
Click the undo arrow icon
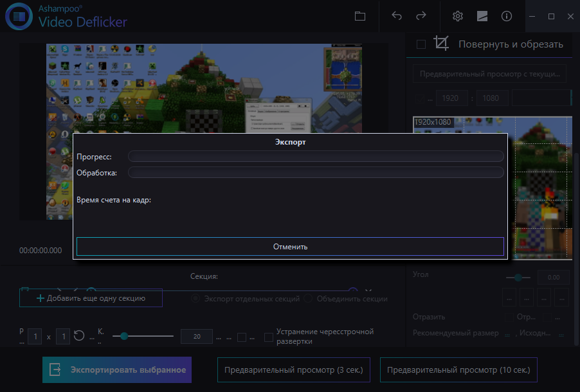click(x=397, y=16)
